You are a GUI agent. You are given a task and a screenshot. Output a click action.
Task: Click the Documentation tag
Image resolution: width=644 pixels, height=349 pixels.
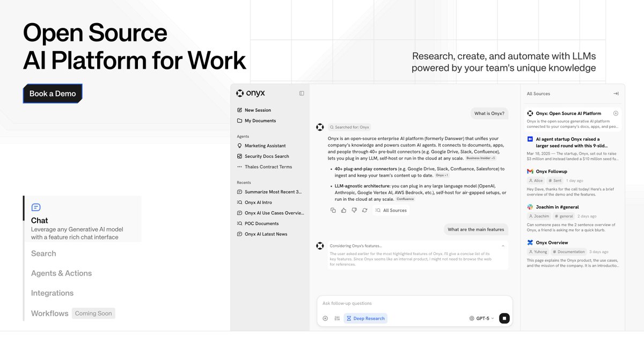click(569, 252)
